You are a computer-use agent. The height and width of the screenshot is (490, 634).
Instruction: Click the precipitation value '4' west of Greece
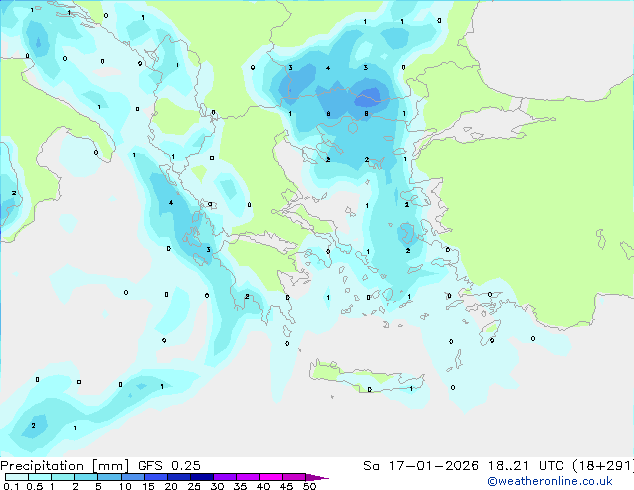(x=171, y=203)
